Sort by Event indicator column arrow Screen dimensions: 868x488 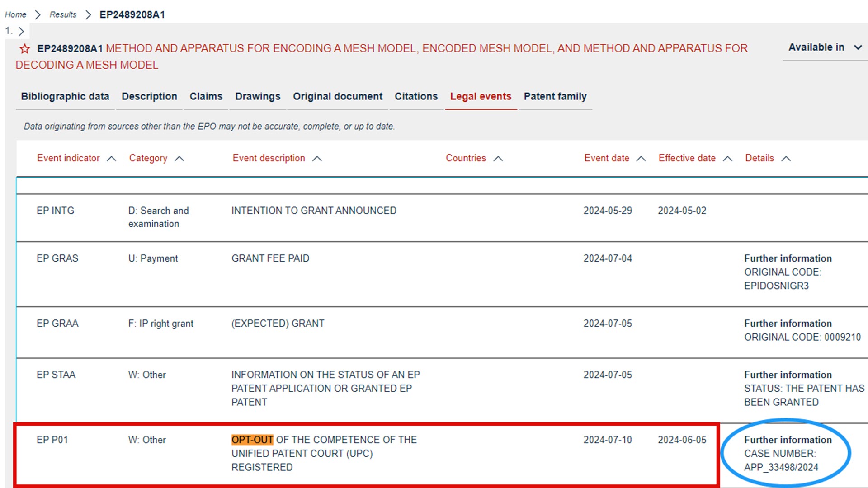pos(111,159)
